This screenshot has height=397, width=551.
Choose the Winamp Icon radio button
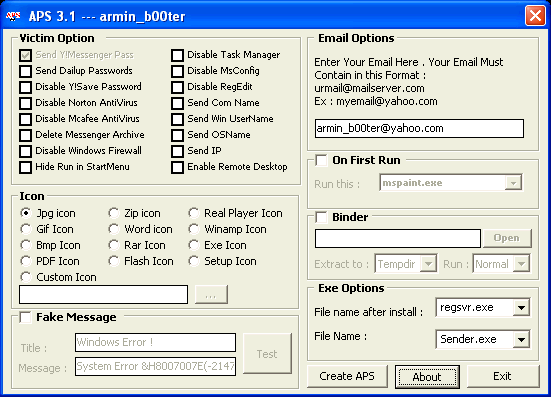pyautogui.click(x=194, y=229)
